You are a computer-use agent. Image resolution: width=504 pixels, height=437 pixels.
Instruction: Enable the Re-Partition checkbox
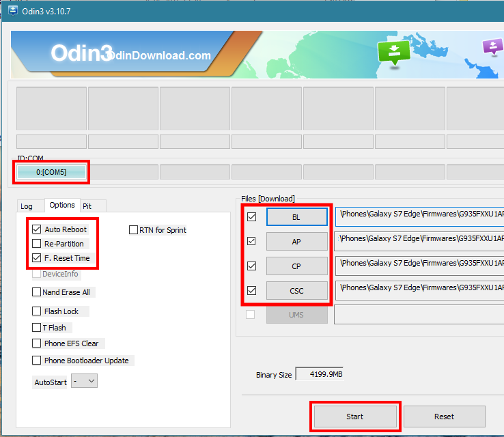coord(37,244)
